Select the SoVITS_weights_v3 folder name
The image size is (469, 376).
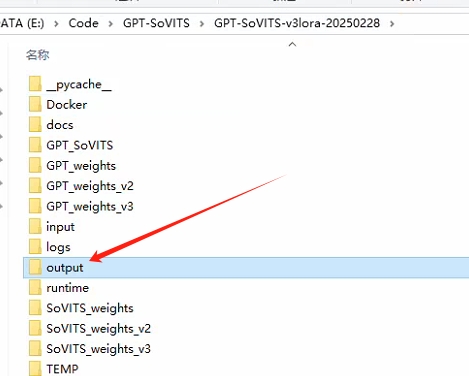[x=99, y=349]
